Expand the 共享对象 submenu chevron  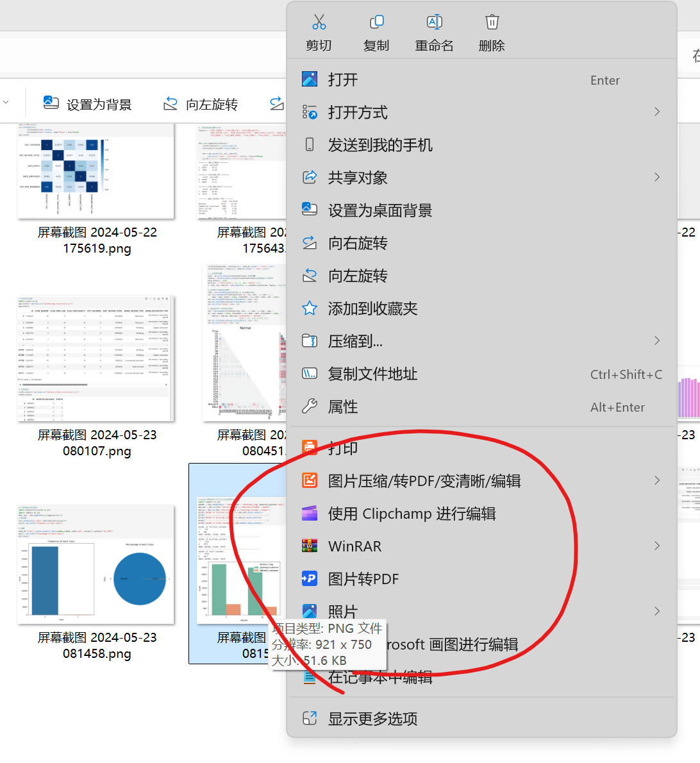[x=656, y=177]
